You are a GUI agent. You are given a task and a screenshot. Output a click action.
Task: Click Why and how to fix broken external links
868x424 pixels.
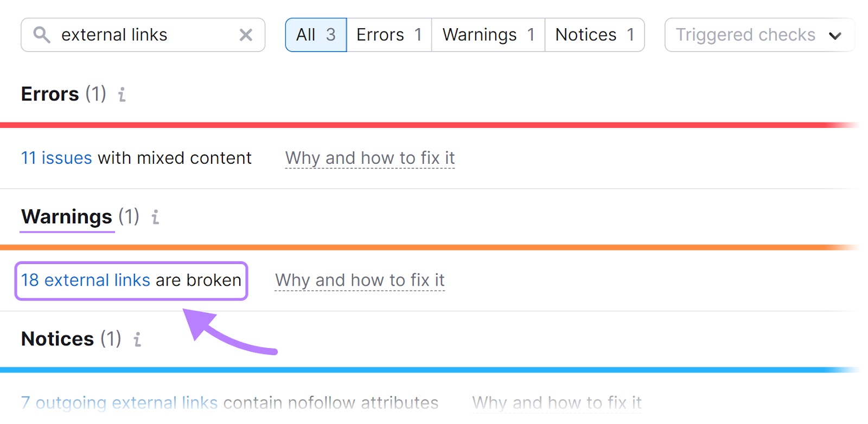pyautogui.click(x=360, y=280)
